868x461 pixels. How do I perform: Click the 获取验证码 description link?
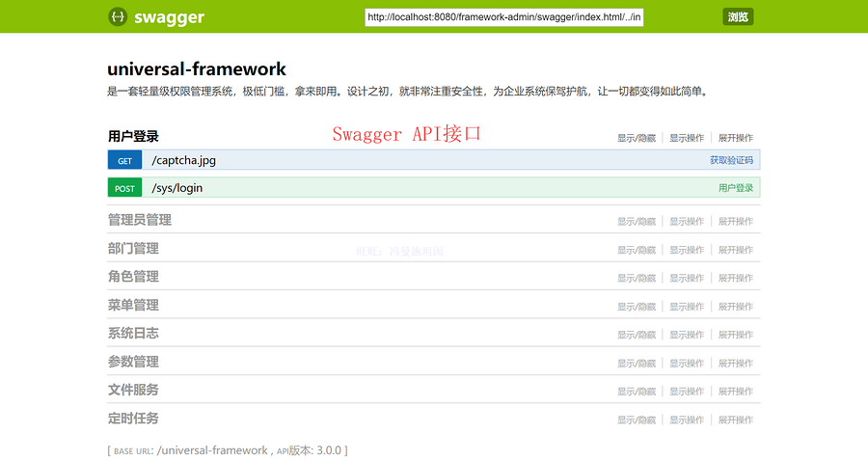click(731, 160)
